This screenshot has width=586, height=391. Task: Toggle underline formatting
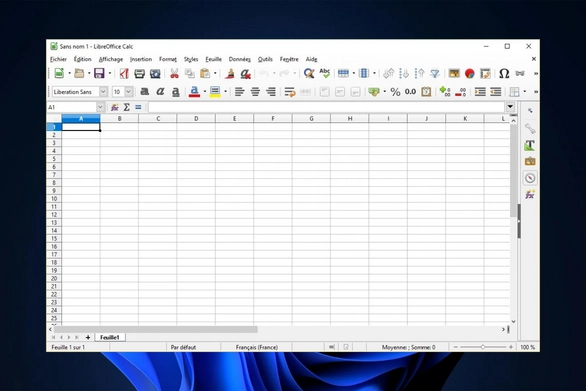[x=176, y=92]
